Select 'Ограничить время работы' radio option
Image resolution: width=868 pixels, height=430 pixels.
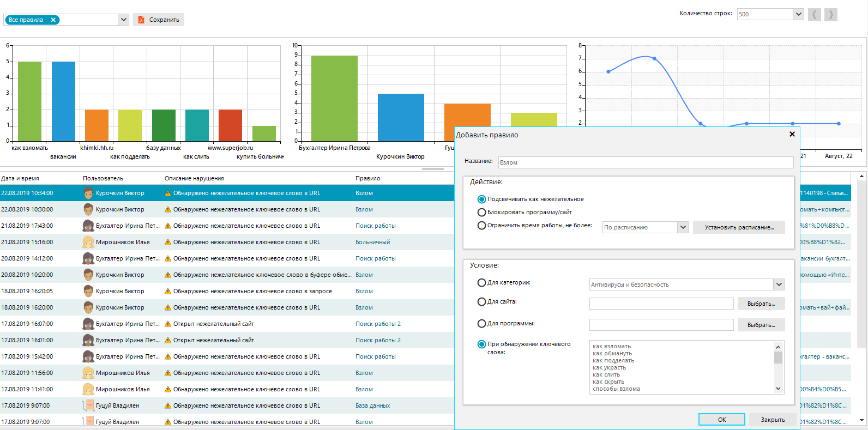click(481, 226)
